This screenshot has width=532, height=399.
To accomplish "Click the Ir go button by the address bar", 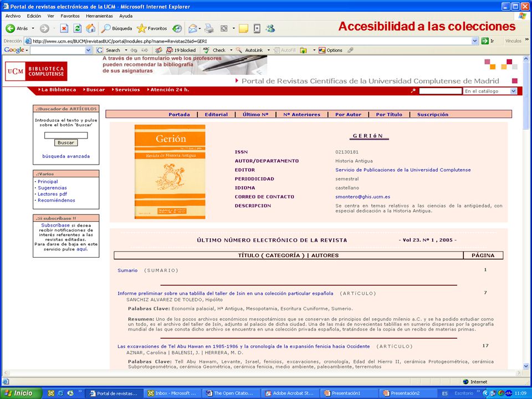I will (x=488, y=41).
